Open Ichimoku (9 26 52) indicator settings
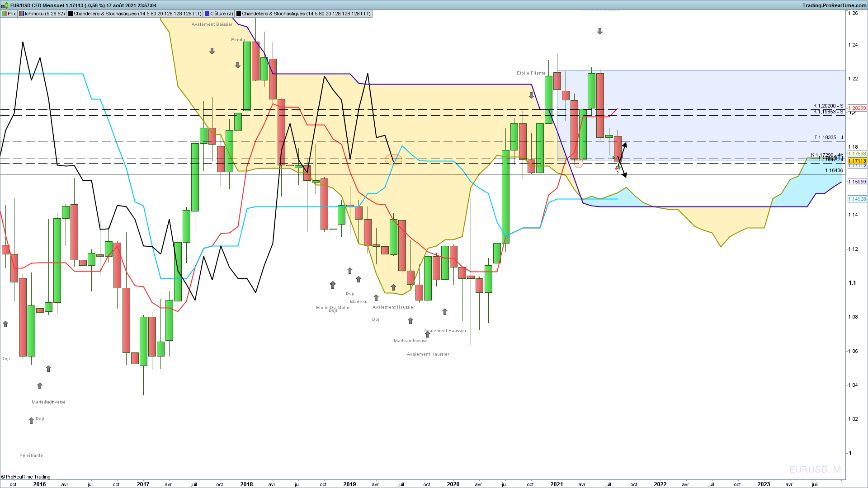Viewport: 868px width, 488px height. (x=45, y=14)
